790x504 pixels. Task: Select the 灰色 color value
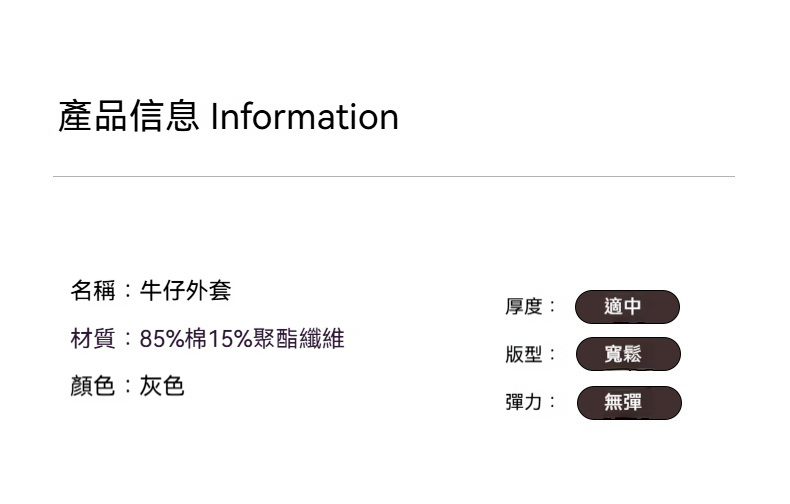pos(162,386)
